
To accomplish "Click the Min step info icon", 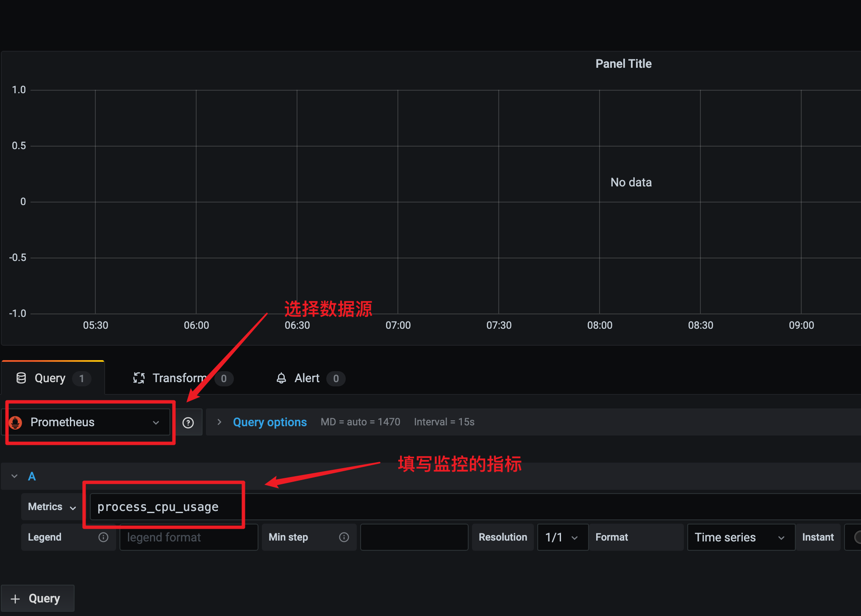I will [x=344, y=537].
